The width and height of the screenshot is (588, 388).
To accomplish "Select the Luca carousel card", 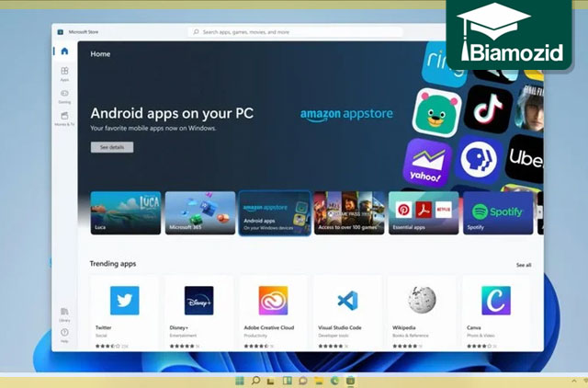I will (x=126, y=212).
